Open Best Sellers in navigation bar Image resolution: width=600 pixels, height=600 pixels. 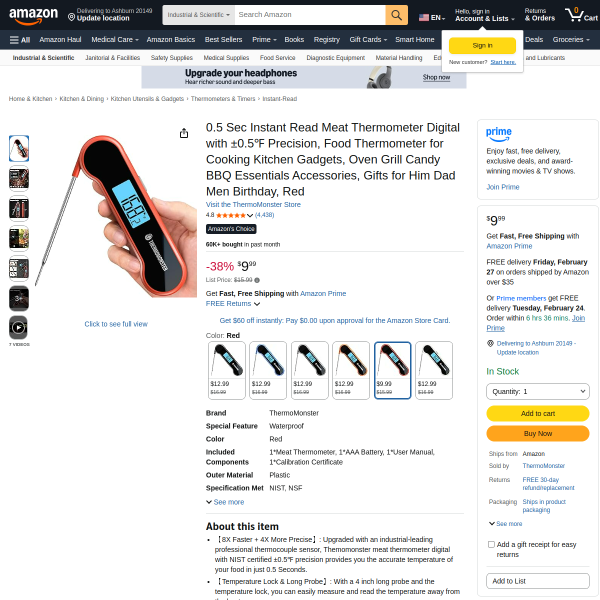(x=223, y=40)
